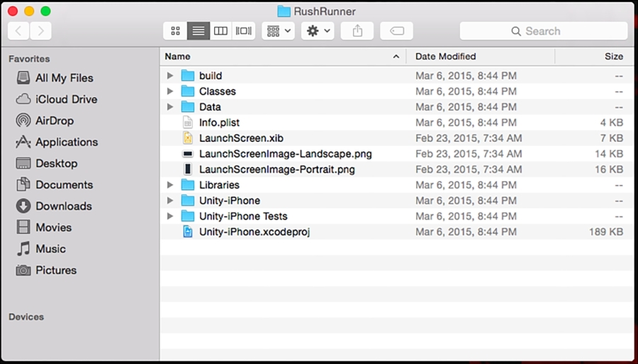Sort by the Date Modified column header
The image size is (638, 364).
tap(481, 57)
